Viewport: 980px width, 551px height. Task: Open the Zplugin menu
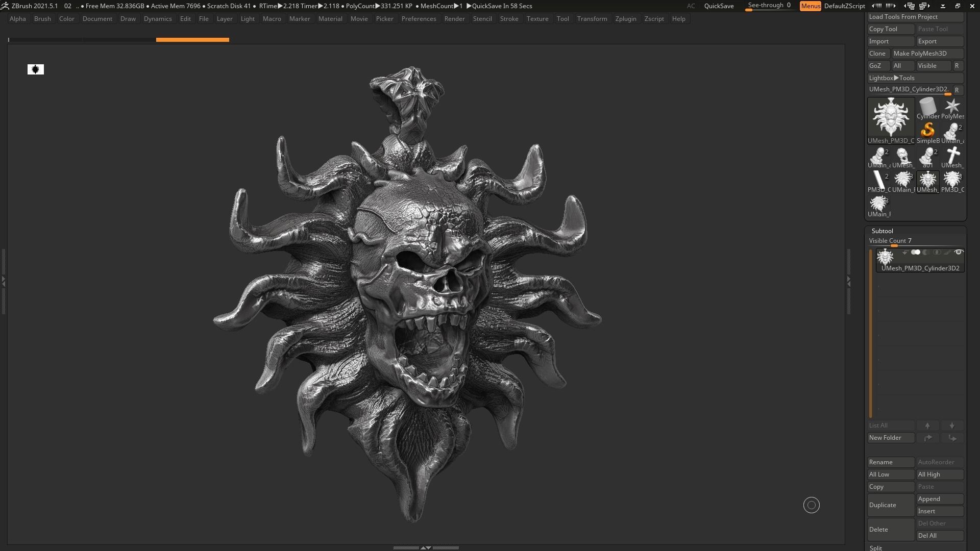pyautogui.click(x=626, y=19)
